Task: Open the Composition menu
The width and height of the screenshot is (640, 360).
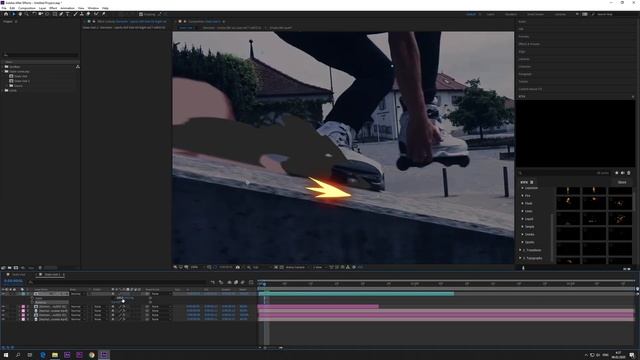Action: 27,8
